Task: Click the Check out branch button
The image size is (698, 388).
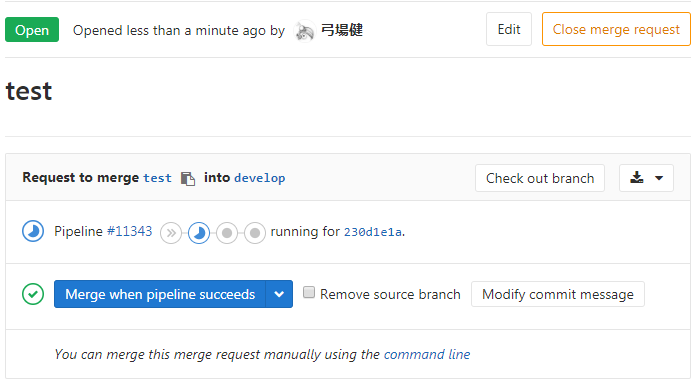Action: pos(540,178)
